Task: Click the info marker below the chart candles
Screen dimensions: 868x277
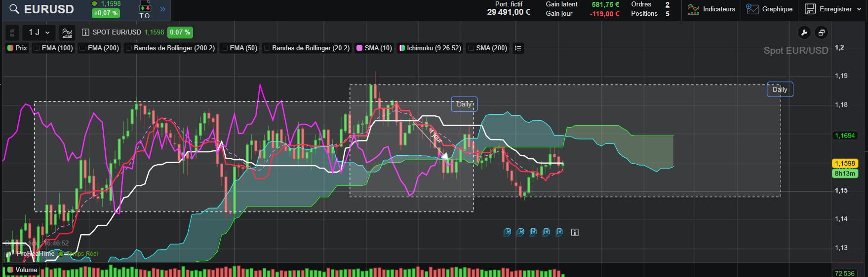Action: click(575, 232)
